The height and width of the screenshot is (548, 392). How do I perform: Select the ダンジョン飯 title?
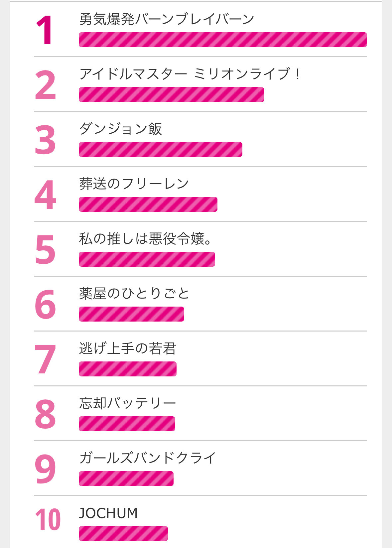(120, 129)
